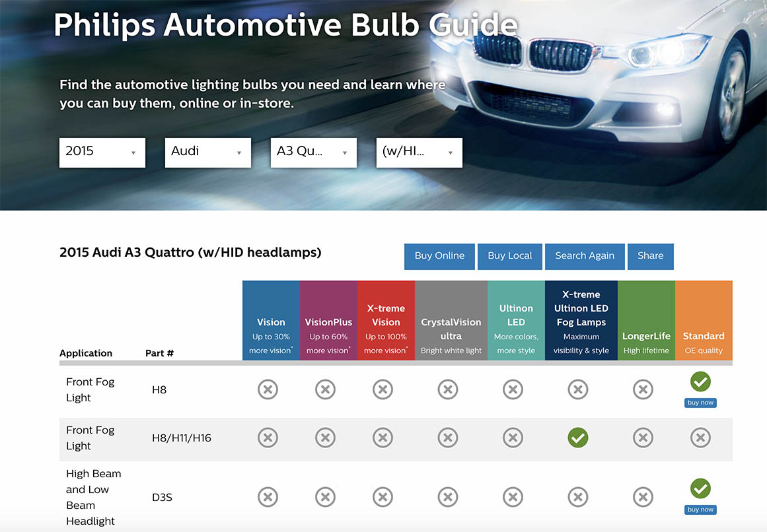Click the Share button
767x532 pixels.
point(651,257)
